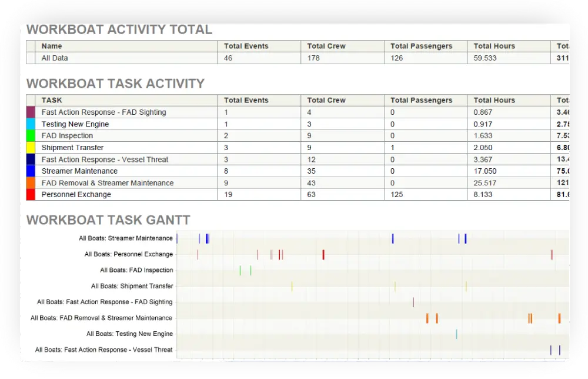Screen dimensions: 588x379
Task: Select the Personnel Exchange table row
Action: click(298, 194)
